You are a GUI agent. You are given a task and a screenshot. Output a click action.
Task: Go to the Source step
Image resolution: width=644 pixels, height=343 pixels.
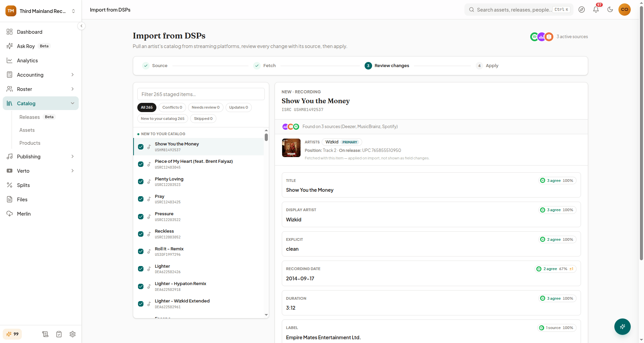[155, 66]
